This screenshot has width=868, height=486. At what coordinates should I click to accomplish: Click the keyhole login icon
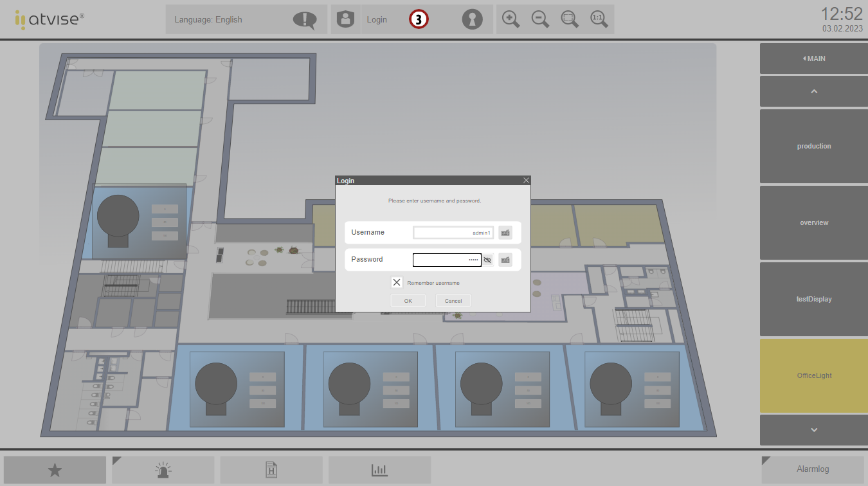(472, 19)
